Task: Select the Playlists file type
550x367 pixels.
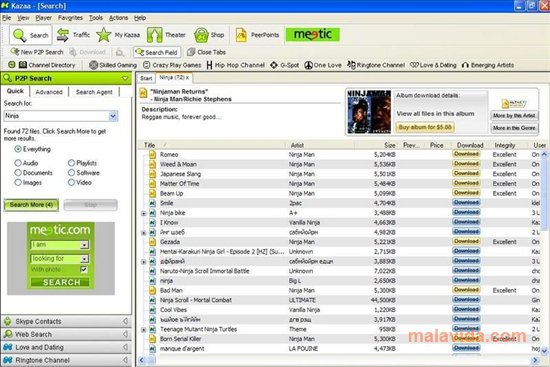Action: [x=72, y=163]
